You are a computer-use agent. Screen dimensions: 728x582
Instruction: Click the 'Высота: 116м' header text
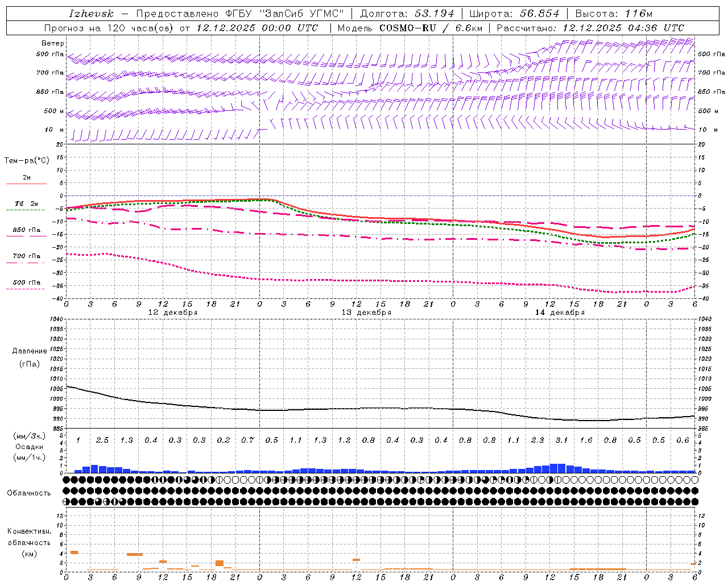614,14
